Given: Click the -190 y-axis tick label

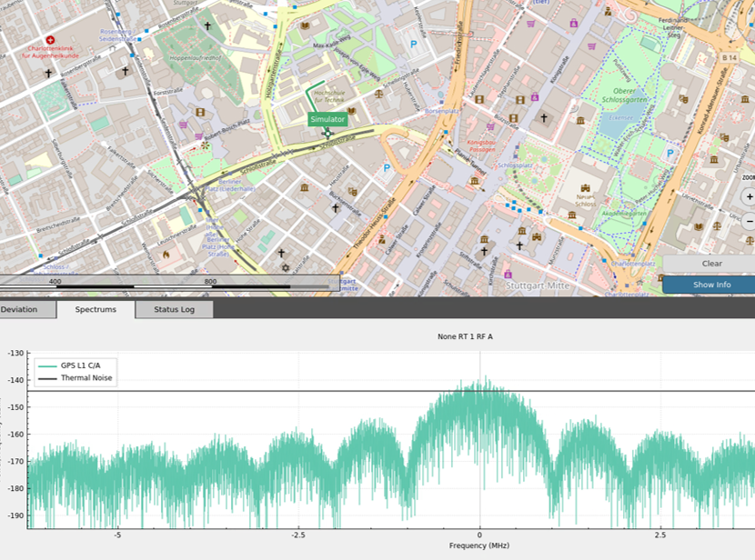Looking at the screenshot, I should (15, 515).
